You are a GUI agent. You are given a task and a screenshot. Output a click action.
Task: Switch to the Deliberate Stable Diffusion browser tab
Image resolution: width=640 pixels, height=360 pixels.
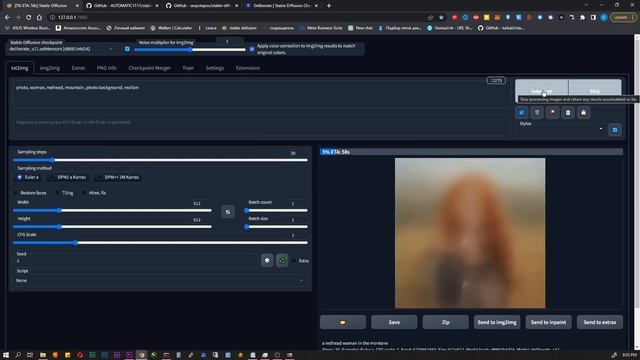pos(282,6)
